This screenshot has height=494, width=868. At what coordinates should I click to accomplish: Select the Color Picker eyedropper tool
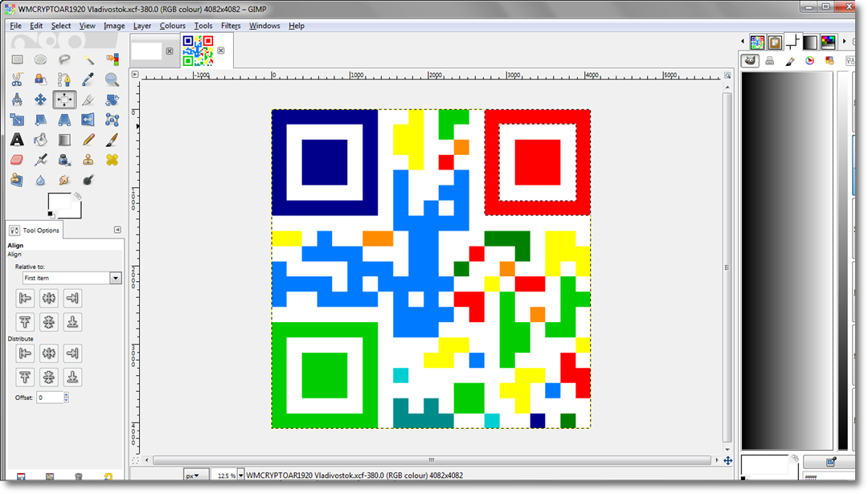[x=88, y=80]
